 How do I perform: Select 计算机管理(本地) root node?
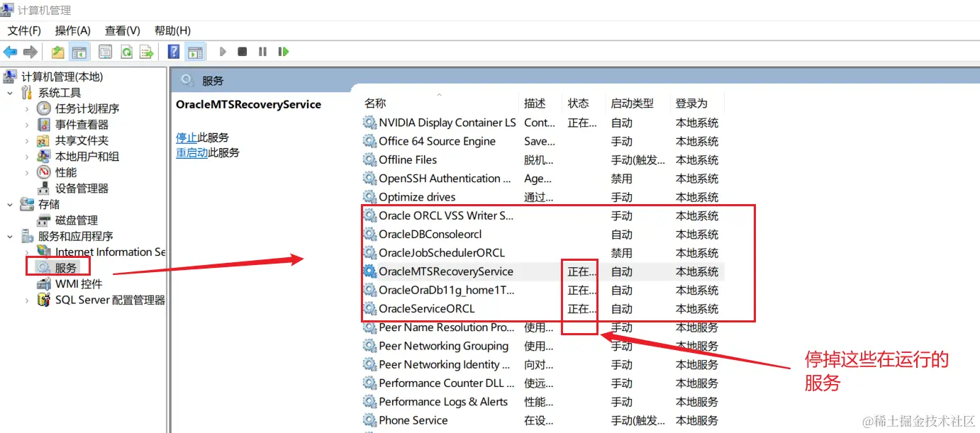(62, 77)
